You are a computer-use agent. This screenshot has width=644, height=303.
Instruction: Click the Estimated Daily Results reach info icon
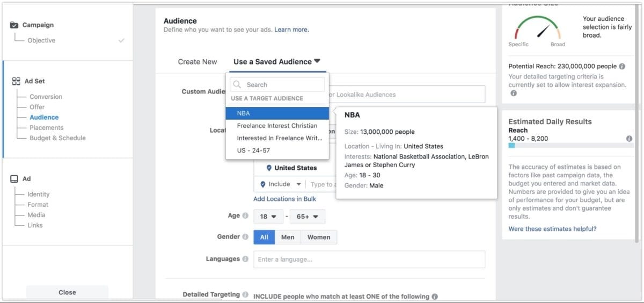coord(629,138)
